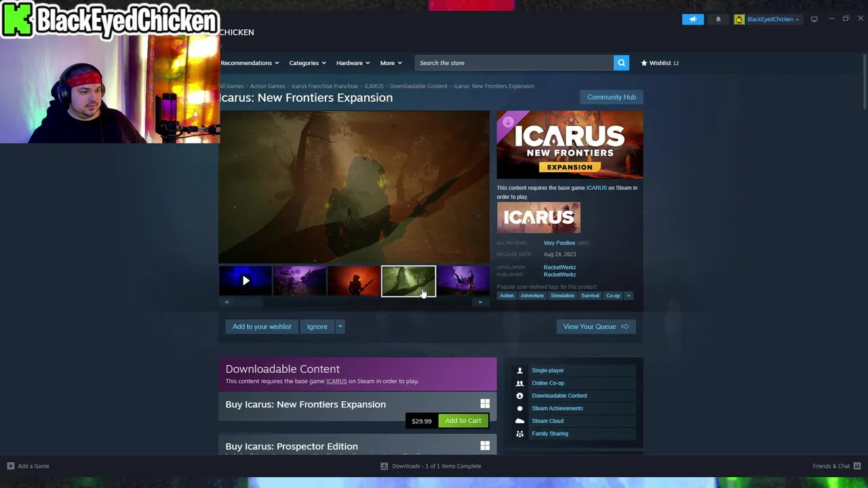Click the Co-op tag
This screenshot has width=868, height=488.
[x=613, y=296]
